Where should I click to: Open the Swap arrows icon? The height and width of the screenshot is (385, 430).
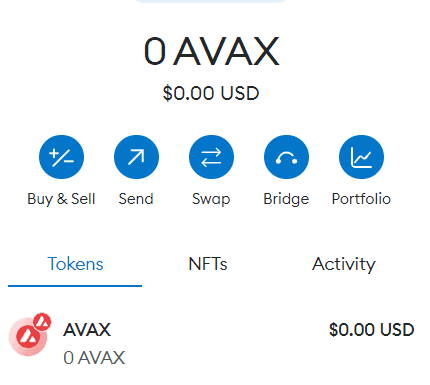point(211,157)
